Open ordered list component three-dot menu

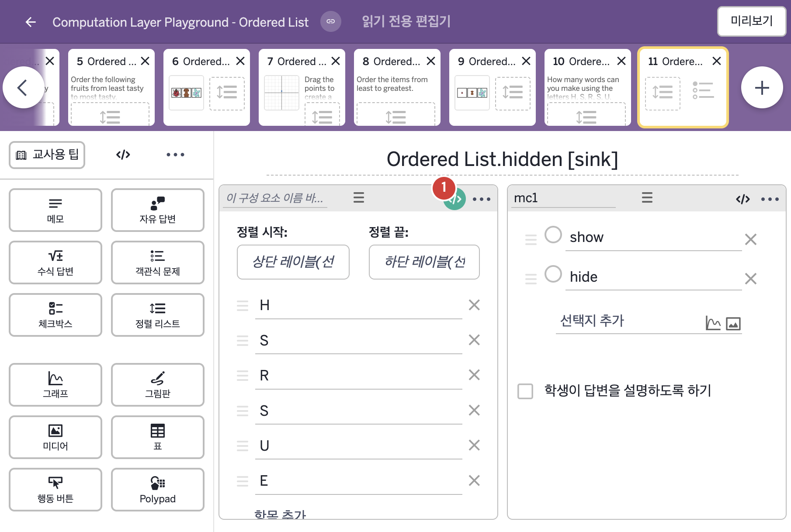pos(482,199)
